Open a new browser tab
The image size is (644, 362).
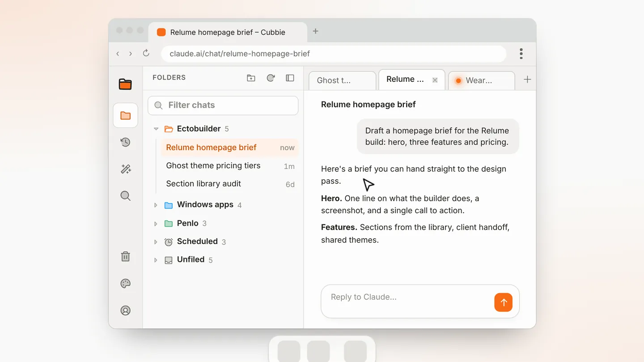(315, 31)
